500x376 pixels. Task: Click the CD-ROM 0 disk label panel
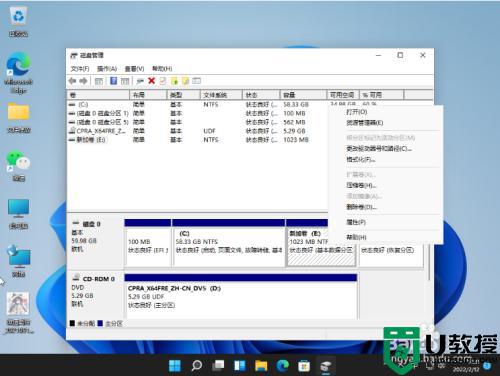click(x=96, y=296)
